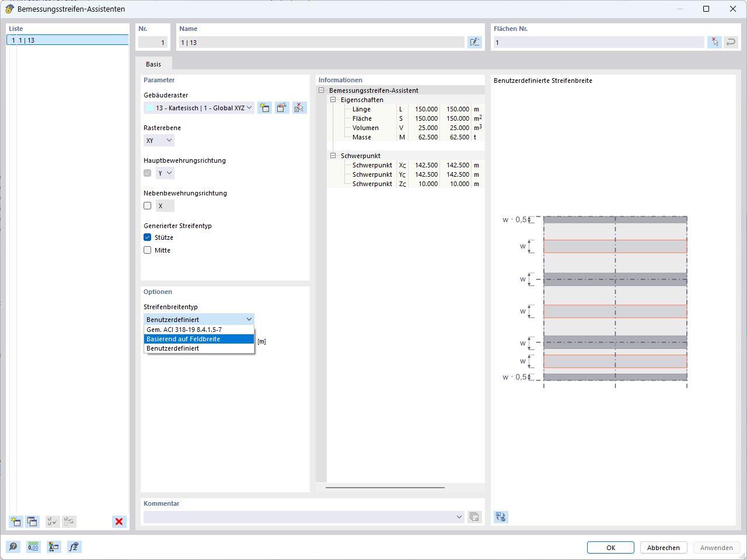The height and width of the screenshot is (560, 747).
Task: Enable the Nebenbewehrungsrichtung checkbox
Action: tap(148, 206)
